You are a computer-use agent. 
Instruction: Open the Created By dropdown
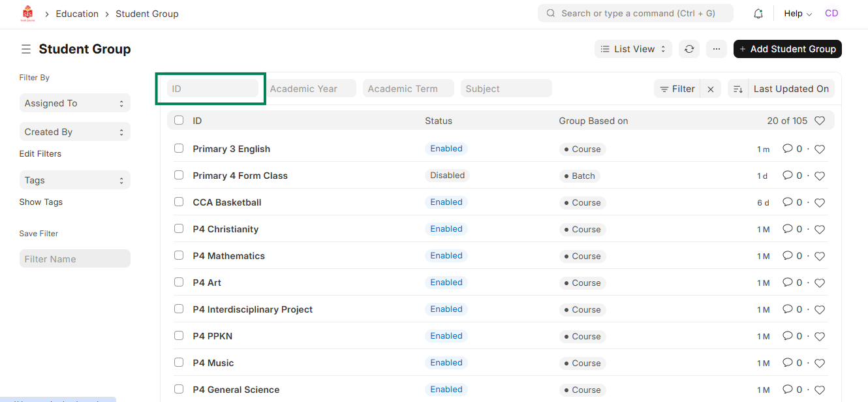tap(74, 132)
